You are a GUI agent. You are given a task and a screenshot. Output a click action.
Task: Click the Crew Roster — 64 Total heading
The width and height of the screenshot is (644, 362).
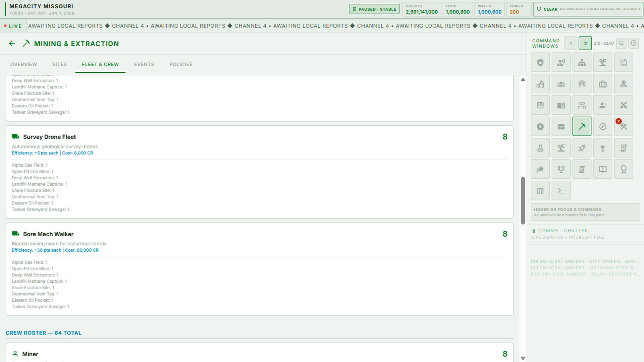pyautogui.click(x=44, y=333)
